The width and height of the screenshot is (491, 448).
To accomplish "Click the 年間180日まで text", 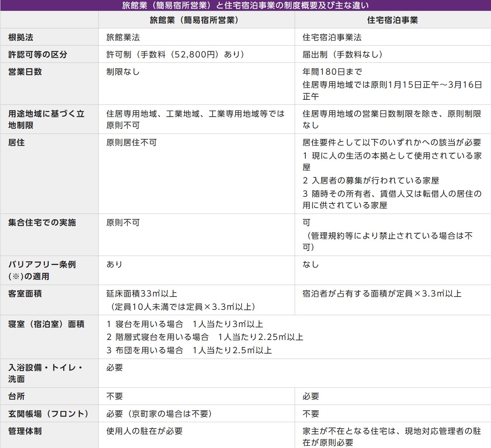I will 332,72.
